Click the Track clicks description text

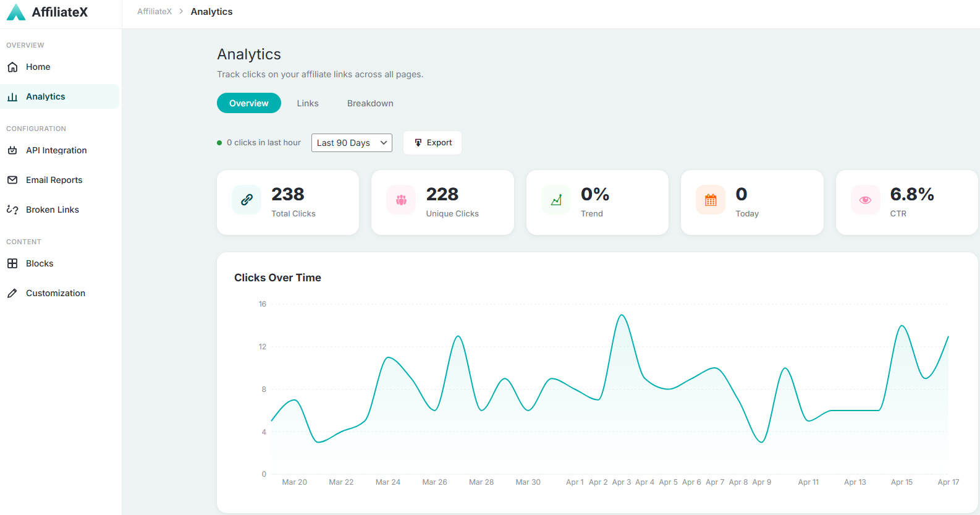pos(320,74)
